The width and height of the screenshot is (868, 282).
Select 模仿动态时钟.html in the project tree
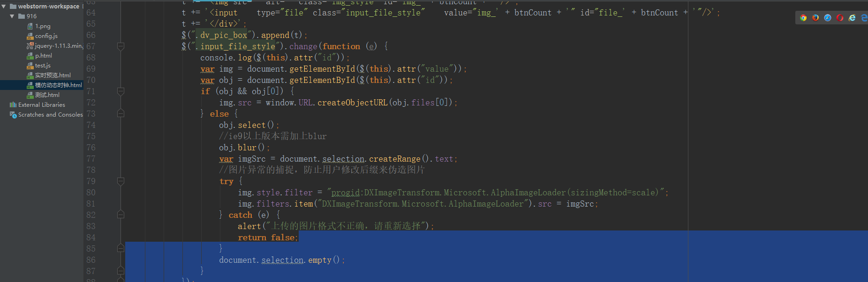click(59, 85)
